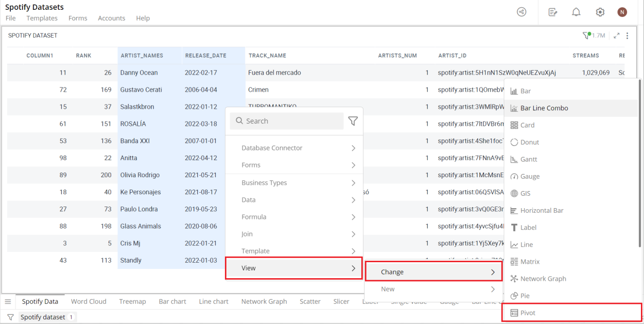Switch to the Line chart tab

click(214, 301)
